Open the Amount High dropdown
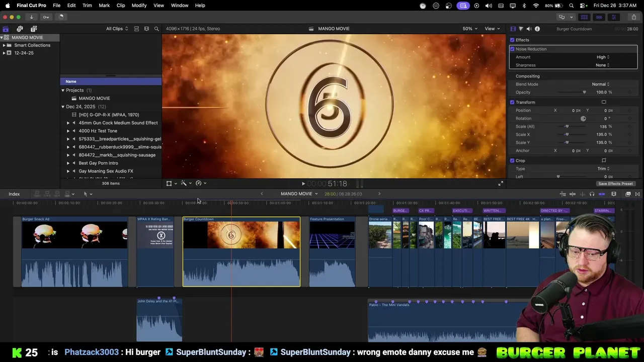The width and height of the screenshot is (644, 362). (603, 57)
